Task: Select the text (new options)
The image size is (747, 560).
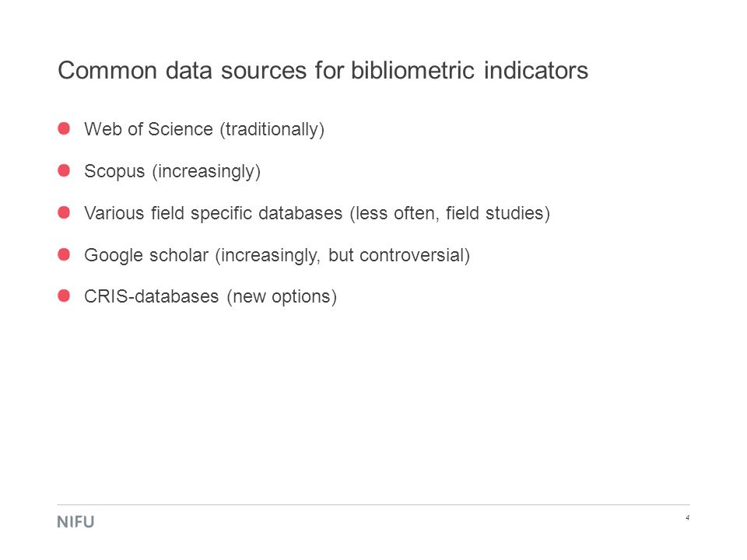Action: [x=282, y=297]
